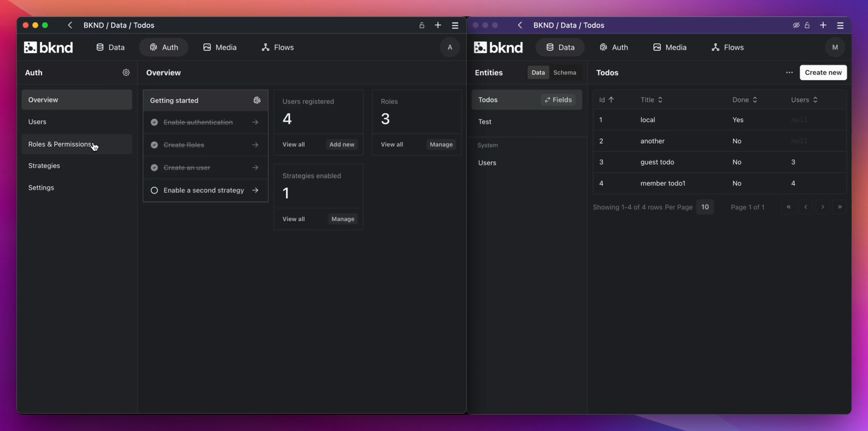868x431 pixels.
Task: Click fingerprint icon in Getting started card
Action: coord(257,100)
